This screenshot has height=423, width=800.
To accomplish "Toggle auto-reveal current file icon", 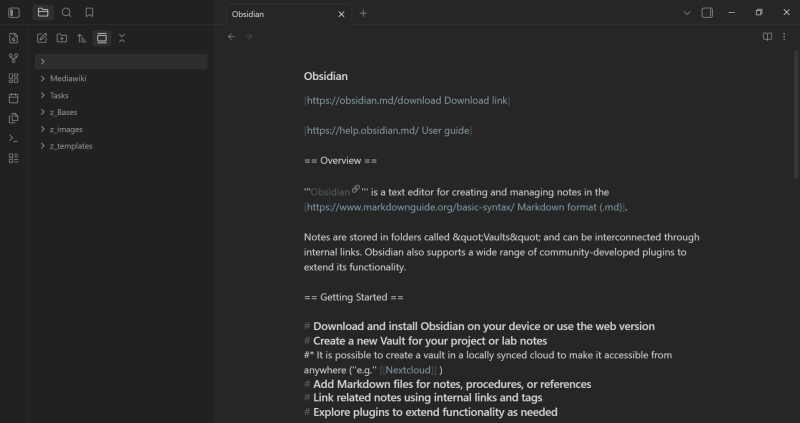I will [x=102, y=38].
